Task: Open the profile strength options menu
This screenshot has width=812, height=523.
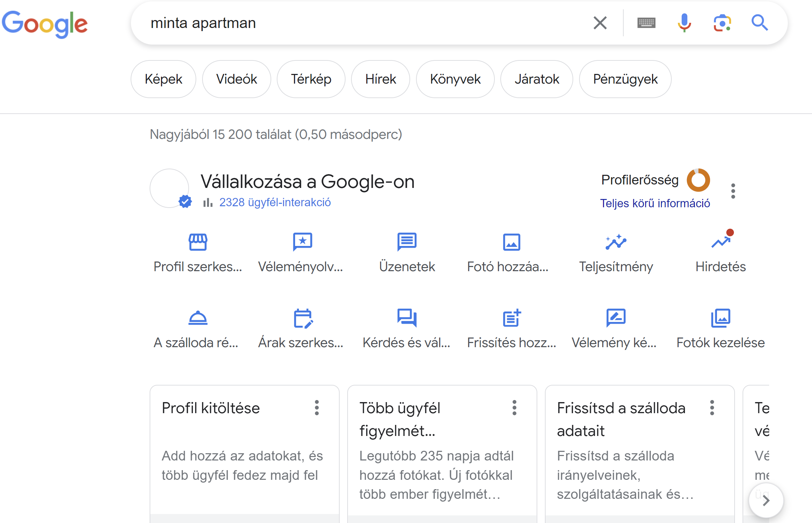Action: tap(733, 190)
